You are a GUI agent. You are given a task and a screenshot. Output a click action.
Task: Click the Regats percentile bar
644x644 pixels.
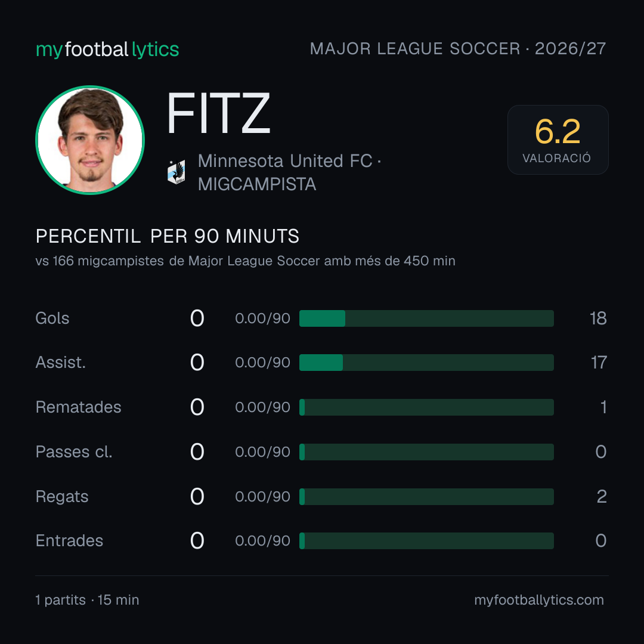[x=426, y=497]
